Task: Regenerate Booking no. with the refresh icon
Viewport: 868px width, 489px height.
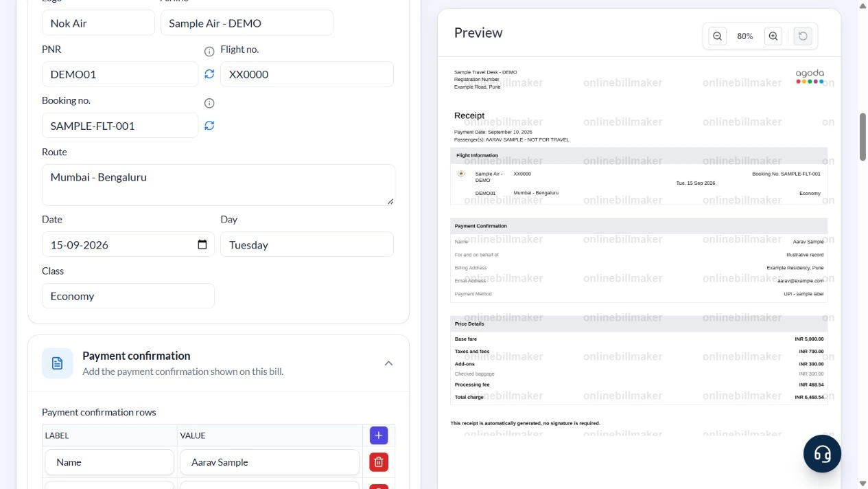Action: 209,126
